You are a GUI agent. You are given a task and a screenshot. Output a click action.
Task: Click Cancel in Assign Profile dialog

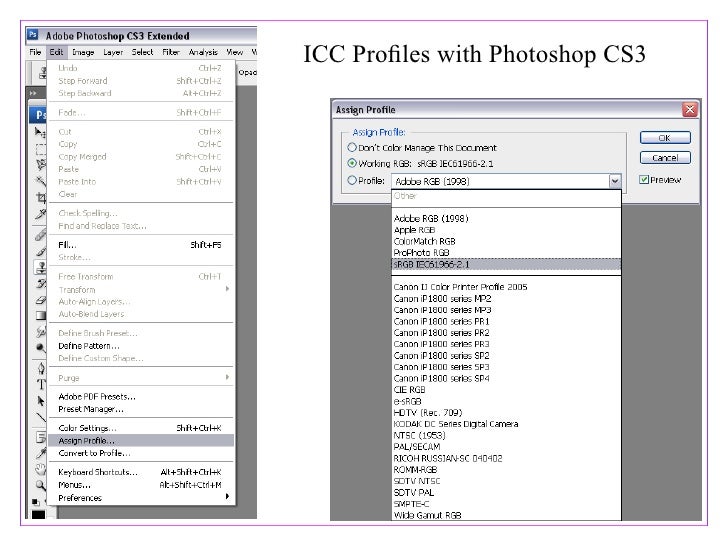[665, 158]
